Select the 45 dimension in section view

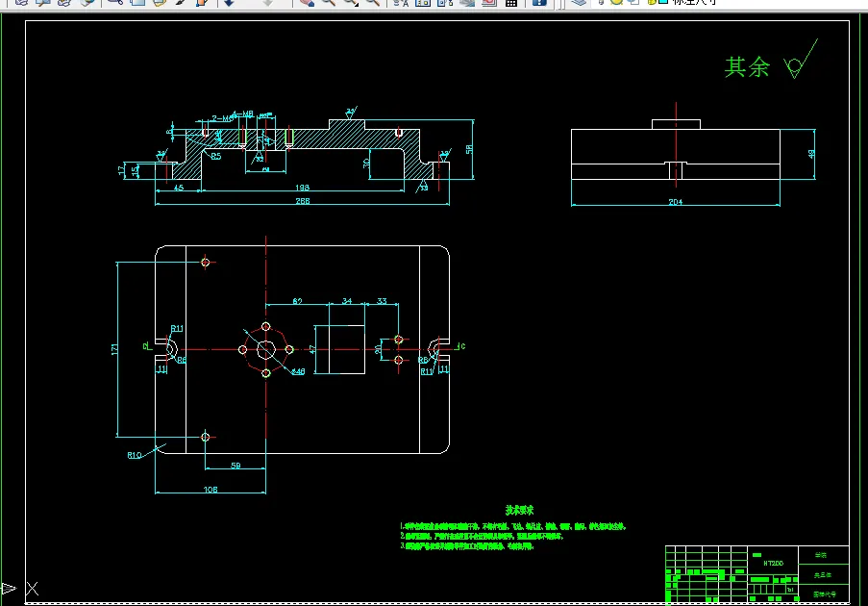179,188
